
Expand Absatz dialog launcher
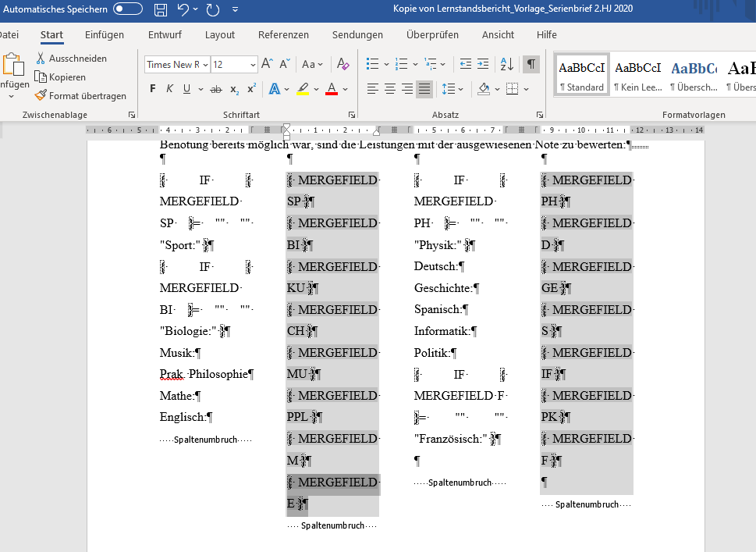click(540, 115)
